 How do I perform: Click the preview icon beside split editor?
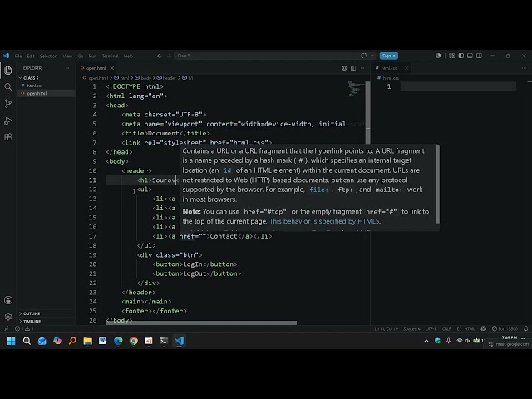[344, 68]
